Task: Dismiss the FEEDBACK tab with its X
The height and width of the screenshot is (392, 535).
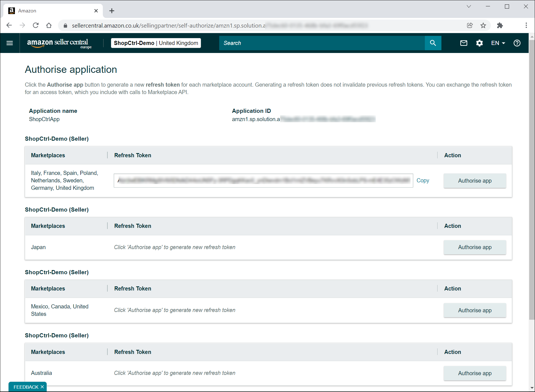Action: (x=42, y=387)
